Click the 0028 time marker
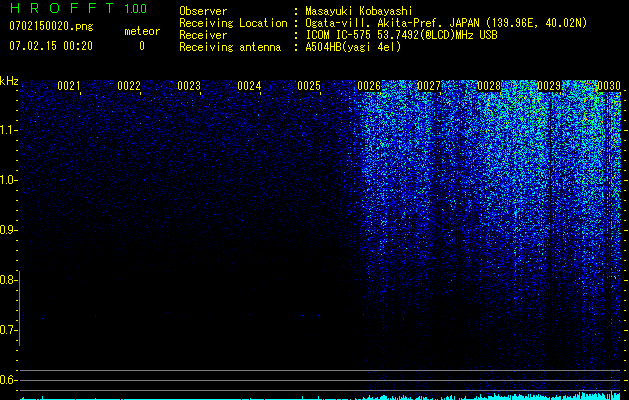 click(x=489, y=86)
